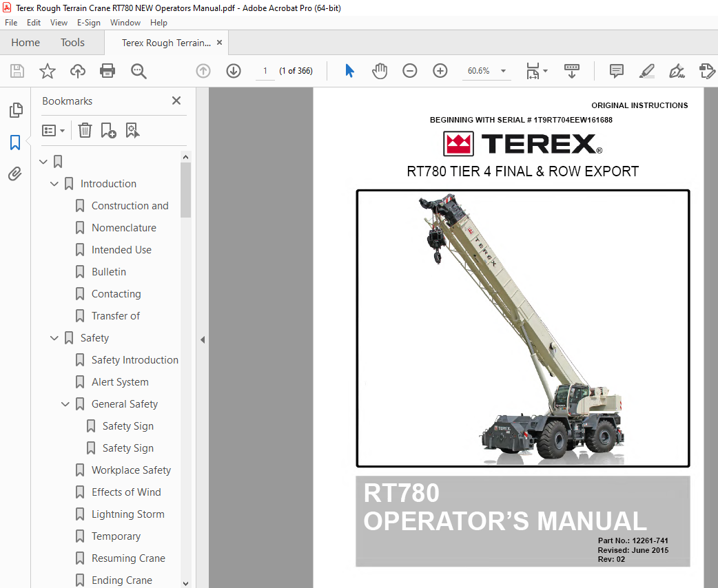
Task: Open the View menu
Action: coord(59,23)
